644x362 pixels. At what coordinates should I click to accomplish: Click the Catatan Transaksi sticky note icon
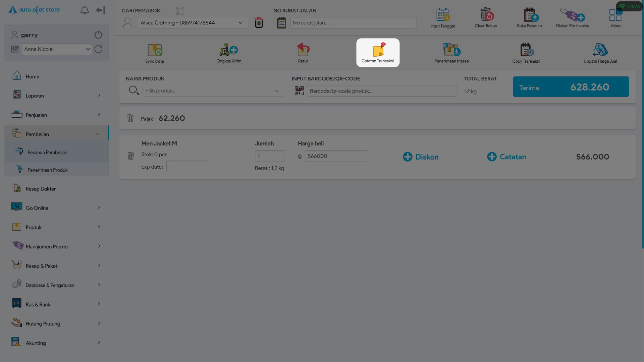378,50
